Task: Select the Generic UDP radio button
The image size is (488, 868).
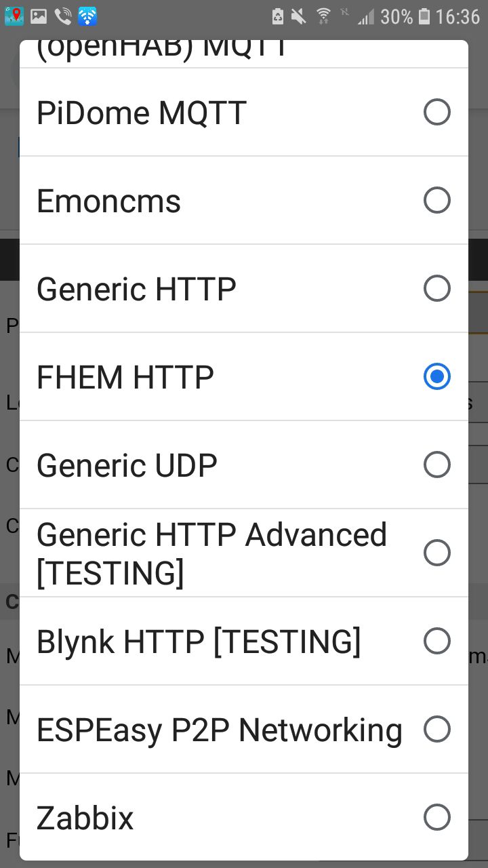Action: pyautogui.click(x=436, y=465)
